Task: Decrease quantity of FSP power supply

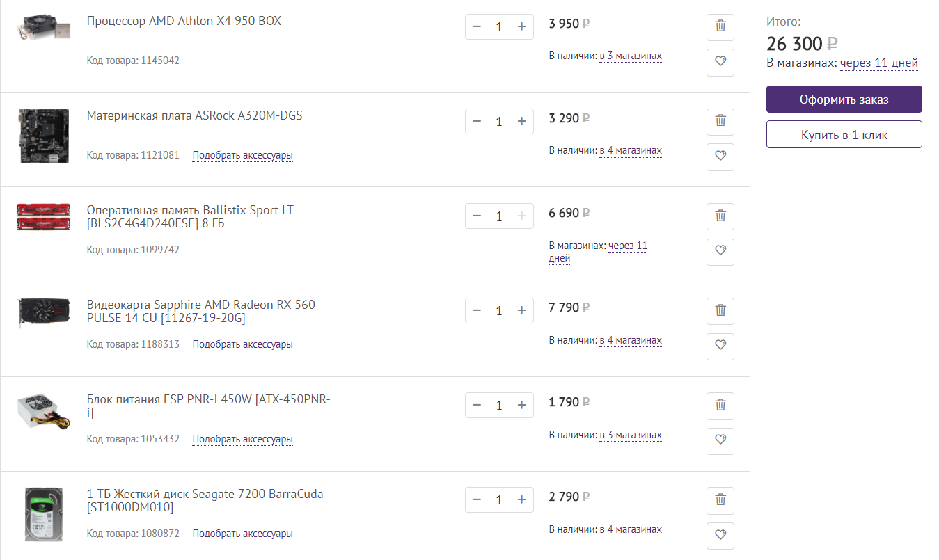Action: pos(477,405)
